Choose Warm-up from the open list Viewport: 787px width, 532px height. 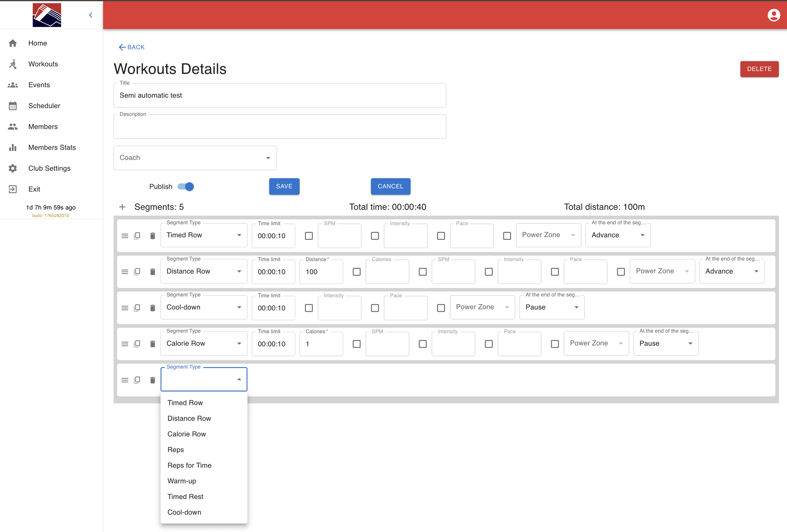tap(204, 481)
